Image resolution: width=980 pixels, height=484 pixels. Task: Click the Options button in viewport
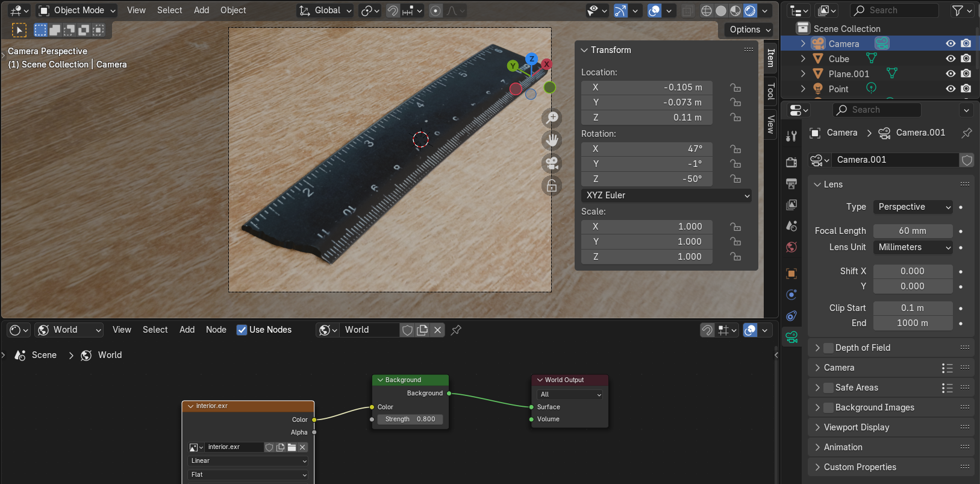click(x=749, y=30)
